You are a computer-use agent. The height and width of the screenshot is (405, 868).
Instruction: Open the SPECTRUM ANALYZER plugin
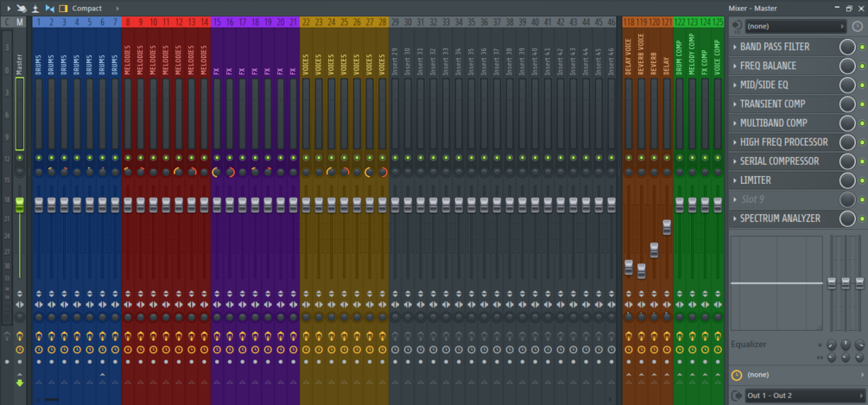[x=780, y=218]
